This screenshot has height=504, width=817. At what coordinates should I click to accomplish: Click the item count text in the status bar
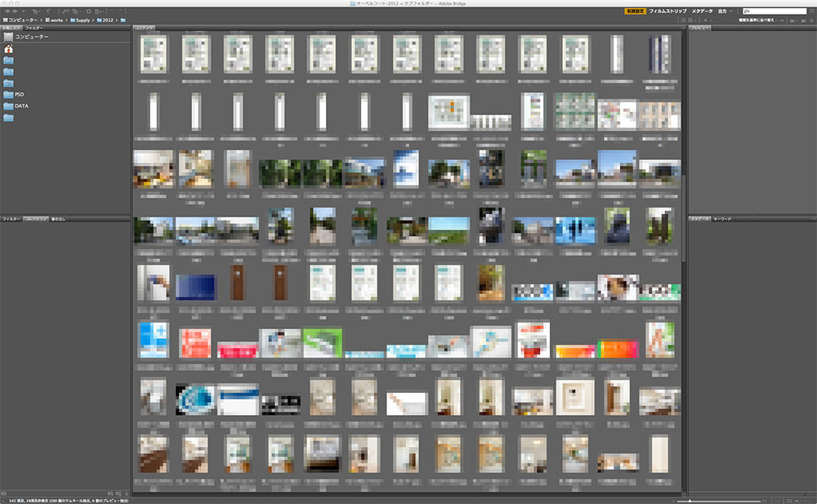(x=69, y=501)
